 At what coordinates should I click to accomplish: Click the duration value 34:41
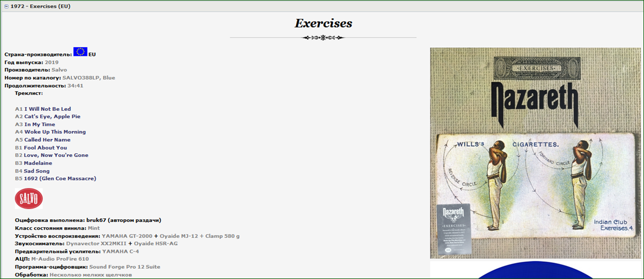click(x=75, y=85)
